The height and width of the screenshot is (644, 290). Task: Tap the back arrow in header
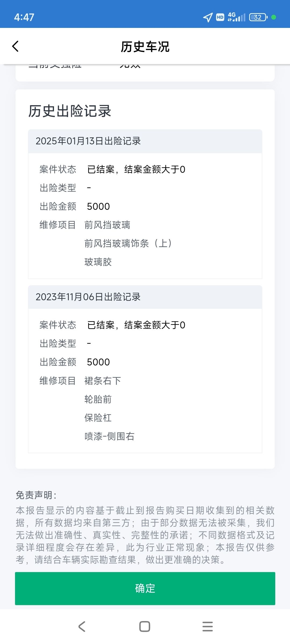[x=16, y=46]
